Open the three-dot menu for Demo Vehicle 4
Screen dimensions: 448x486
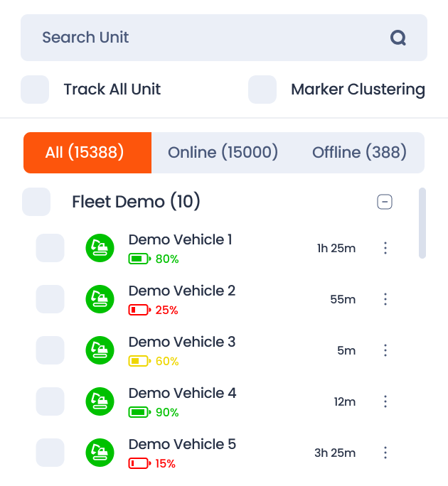click(385, 401)
